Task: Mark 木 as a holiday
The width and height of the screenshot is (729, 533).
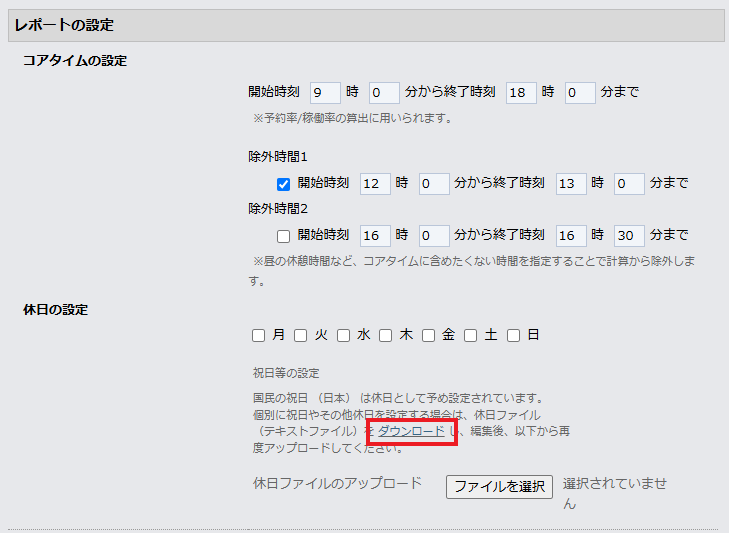Action: coord(386,336)
